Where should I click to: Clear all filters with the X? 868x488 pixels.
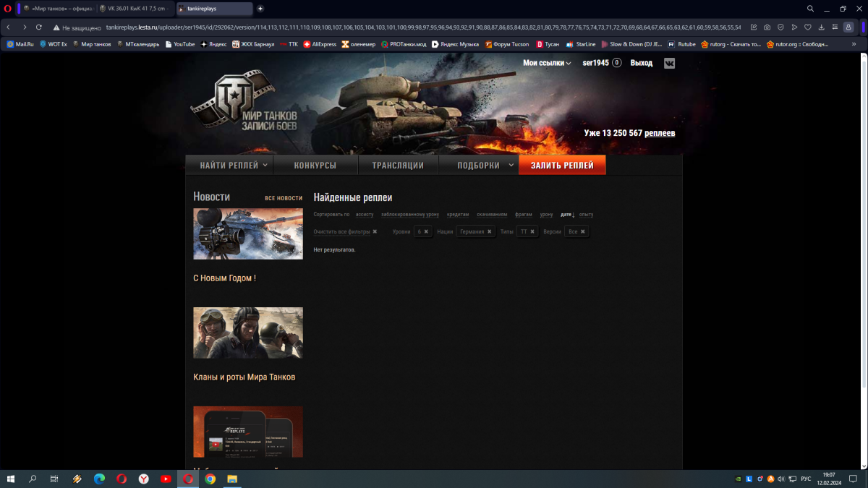(x=375, y=231)
